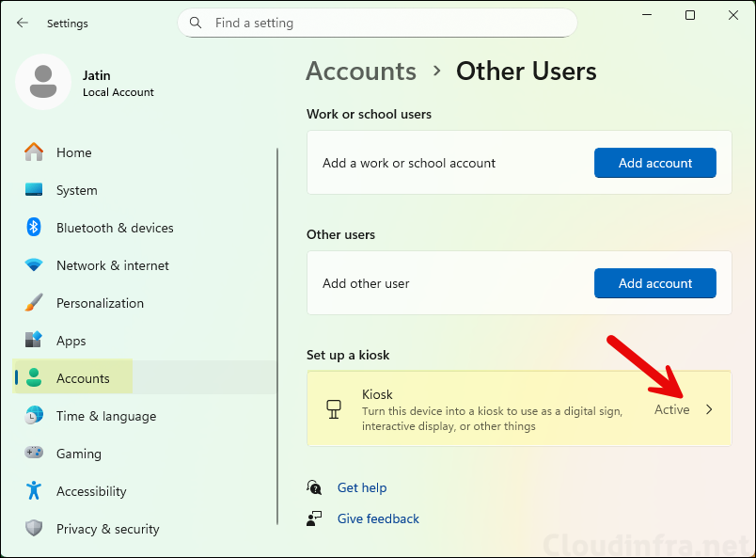Click Add account under Other users
Viewport: 756px width, 558px height.
point(655,283)
